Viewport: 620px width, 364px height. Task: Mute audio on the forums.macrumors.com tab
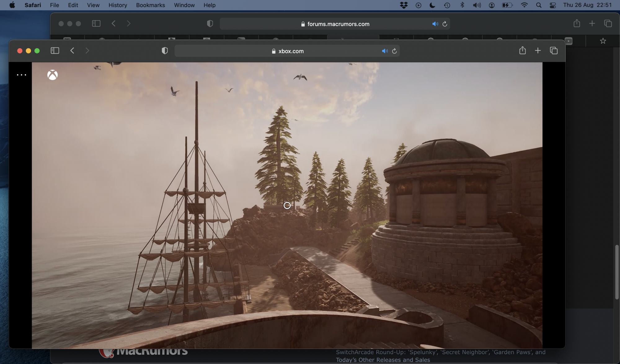[x=435, y=24]
